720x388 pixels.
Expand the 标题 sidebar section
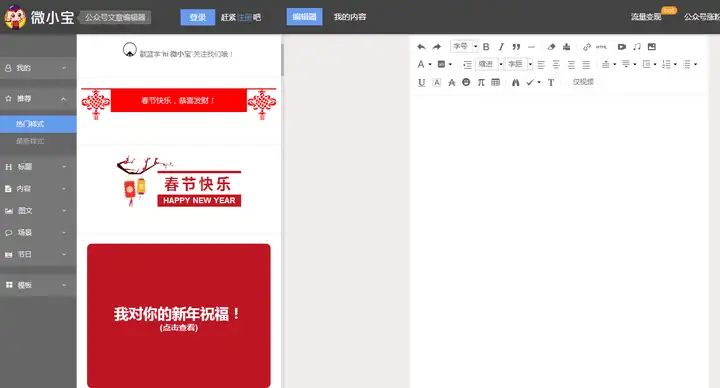tap(38, 167)
